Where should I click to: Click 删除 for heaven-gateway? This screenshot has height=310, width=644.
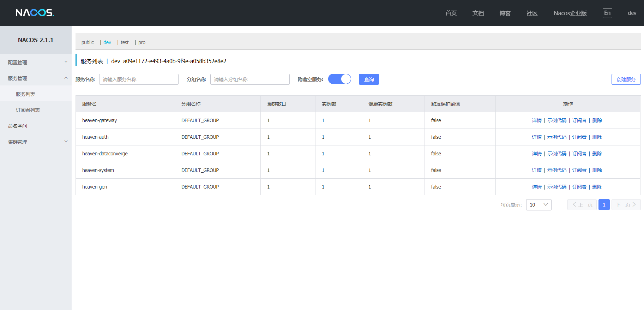(x=597, y=120)
